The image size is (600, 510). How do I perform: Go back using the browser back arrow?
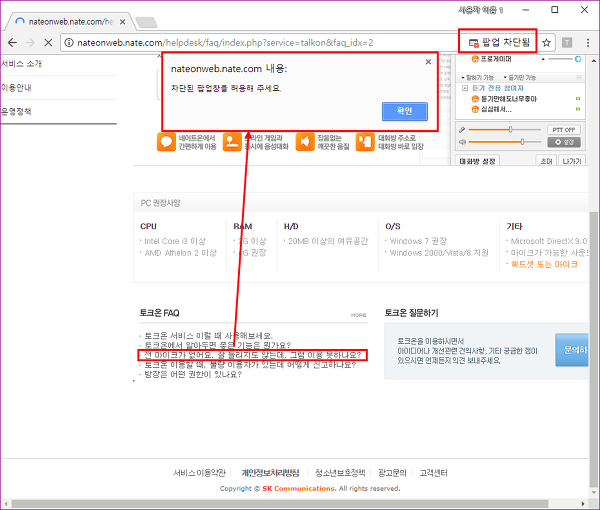[12, 42]
